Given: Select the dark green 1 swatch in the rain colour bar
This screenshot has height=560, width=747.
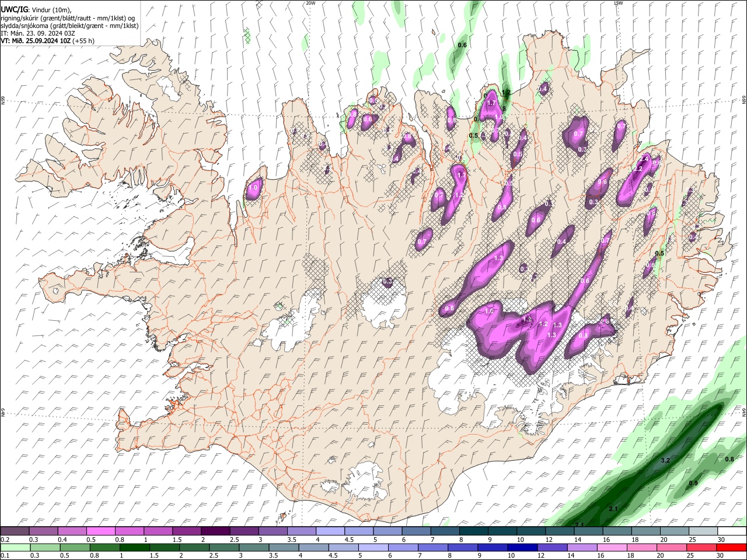Looking at the screenshot, I should [135, 547].
